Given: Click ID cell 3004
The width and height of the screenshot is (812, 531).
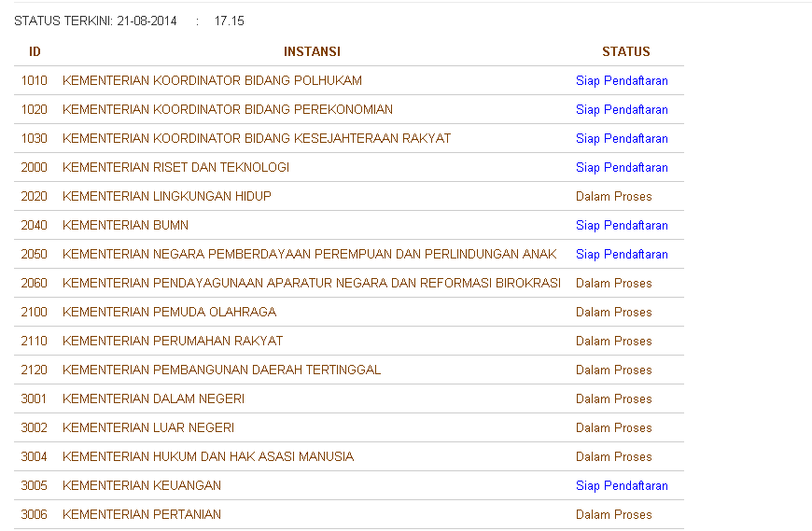Looking at the screenshot, I should coord(35,457).
